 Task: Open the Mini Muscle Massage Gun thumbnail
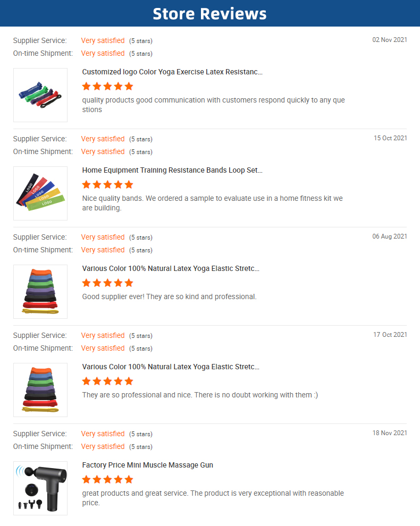[40, 488]
